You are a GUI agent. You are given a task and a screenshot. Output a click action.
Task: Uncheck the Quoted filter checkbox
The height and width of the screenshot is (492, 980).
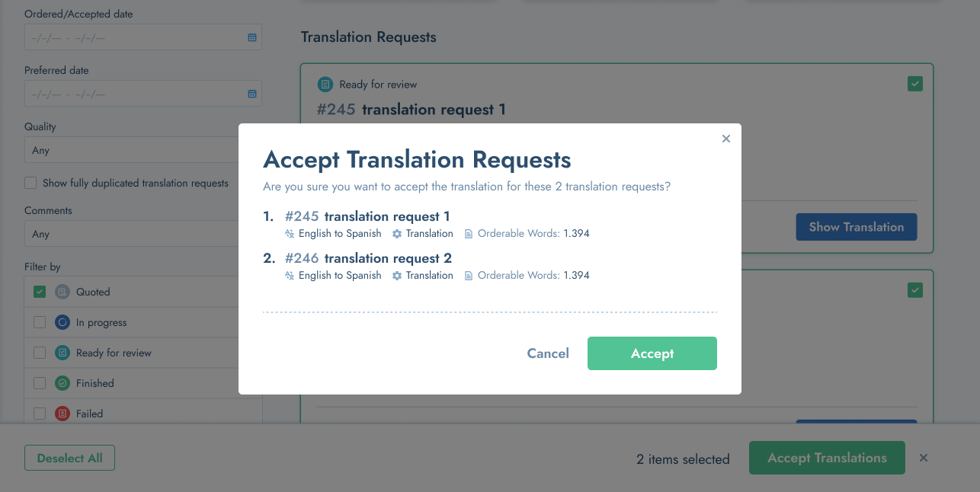[x=40, y=292]
